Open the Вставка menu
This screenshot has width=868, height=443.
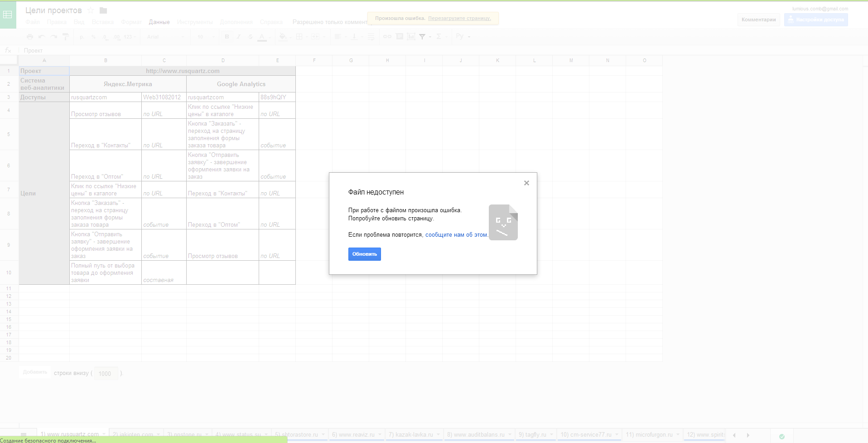click(x=103, y=22)
